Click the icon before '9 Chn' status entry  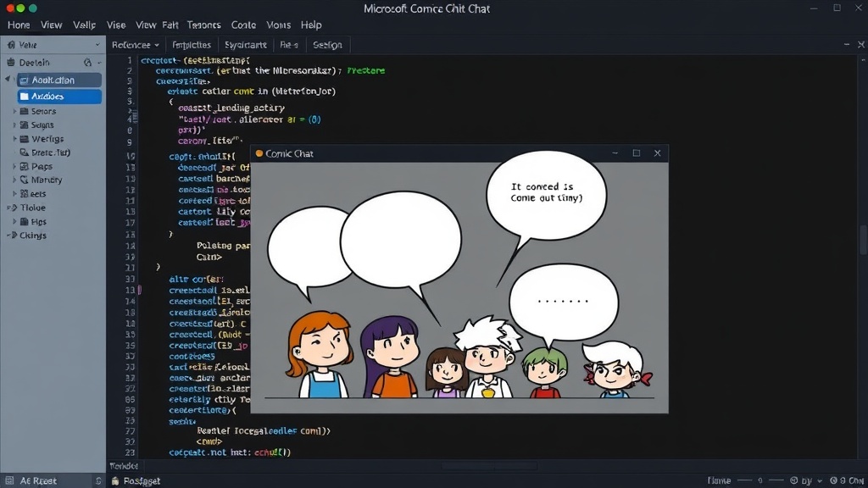834,481
